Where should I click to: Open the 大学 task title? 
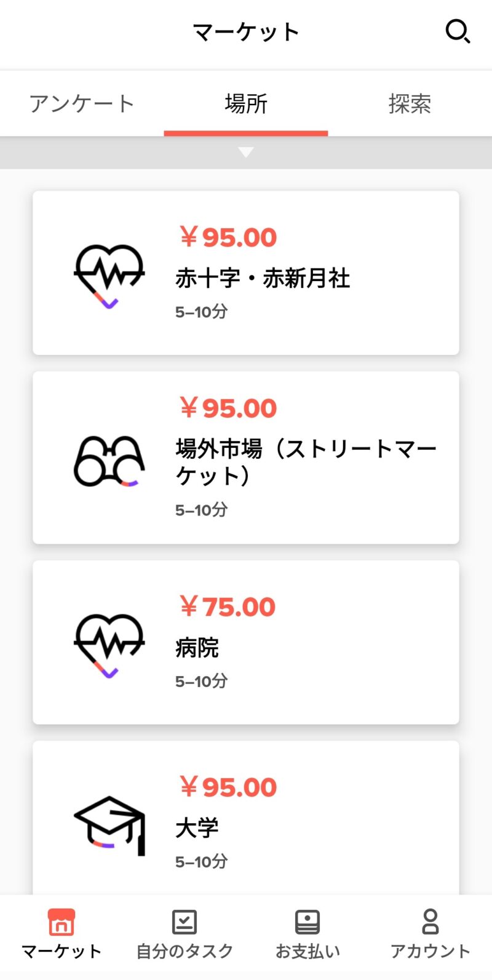tap(197, 828)
